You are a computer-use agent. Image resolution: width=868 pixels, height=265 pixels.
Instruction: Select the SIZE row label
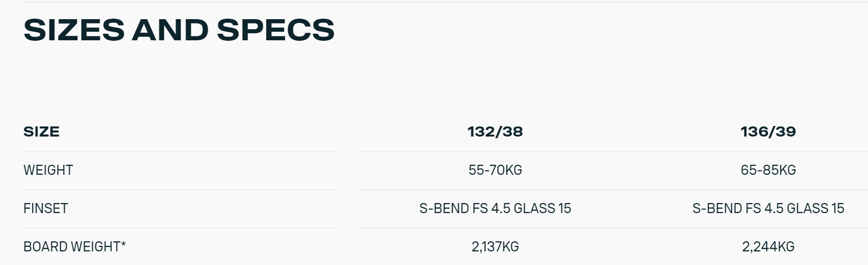(x=41, y=131)
